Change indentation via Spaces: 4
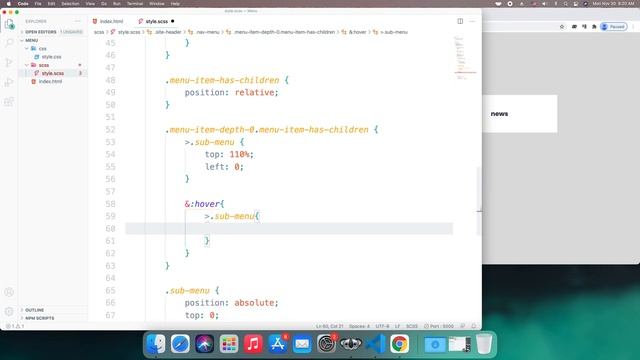The width and height of the screenshot is (640, 360). pyautogui.click(x=359, y=326)
